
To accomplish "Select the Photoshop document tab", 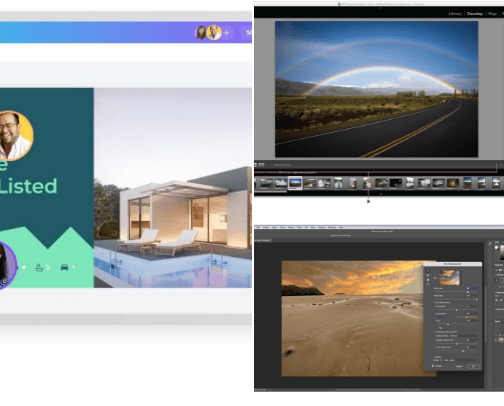I will coord(263,240).
